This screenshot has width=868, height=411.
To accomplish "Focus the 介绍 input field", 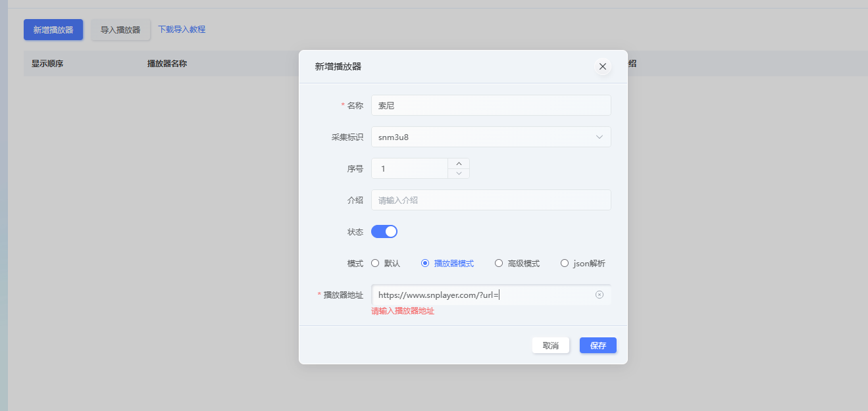I will tap(490, 200).
